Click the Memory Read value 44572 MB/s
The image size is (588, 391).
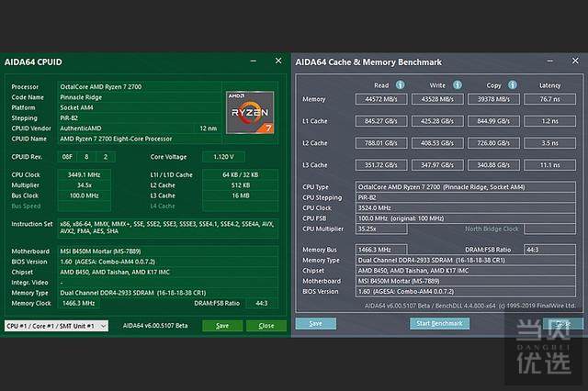click(381, 99)
